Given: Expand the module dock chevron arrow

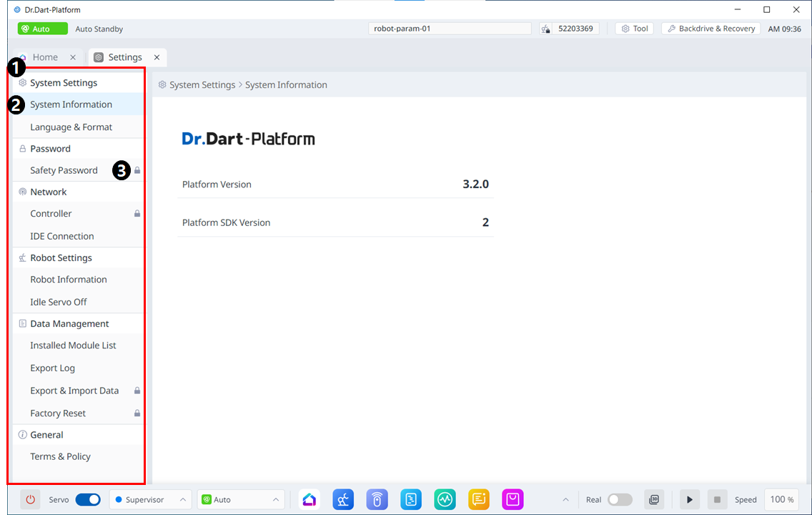Looking at the screenshot, I should pos(564,499).
